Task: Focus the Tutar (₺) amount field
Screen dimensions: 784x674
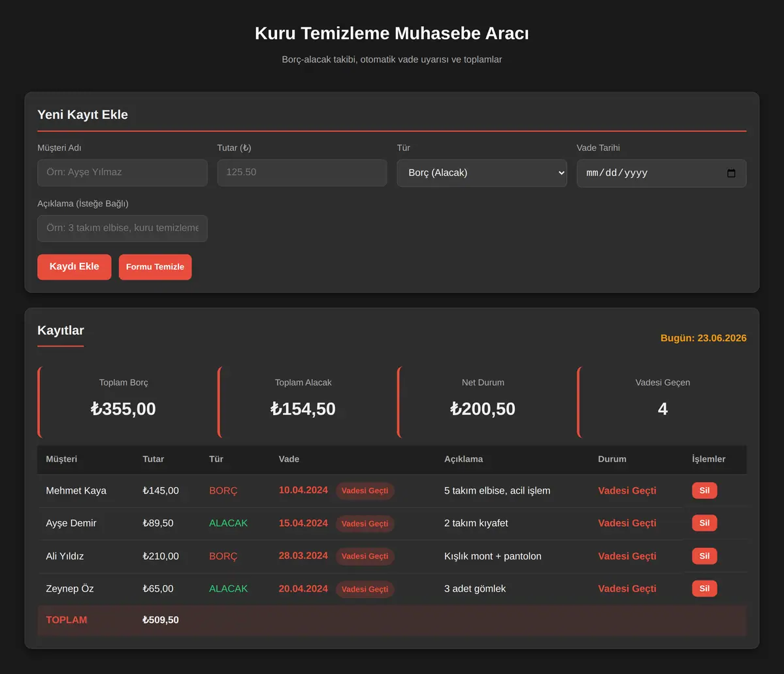Action: click(x=302, y=173)
